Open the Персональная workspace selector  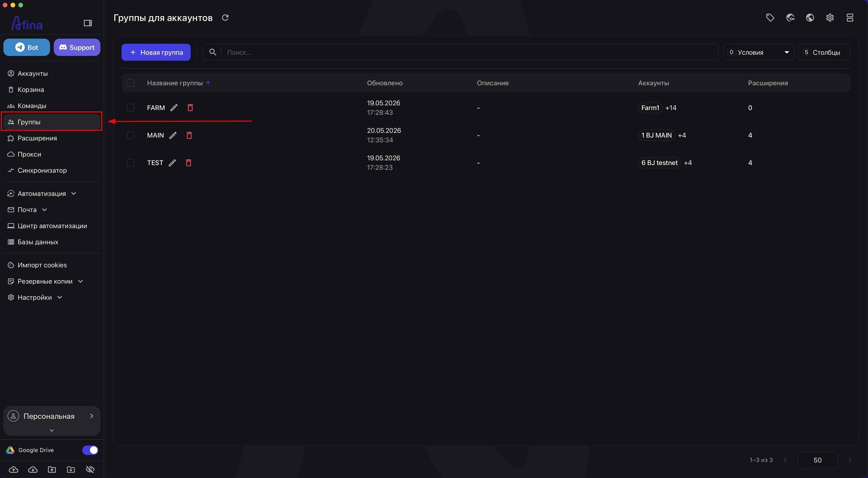tap(52, 416)
